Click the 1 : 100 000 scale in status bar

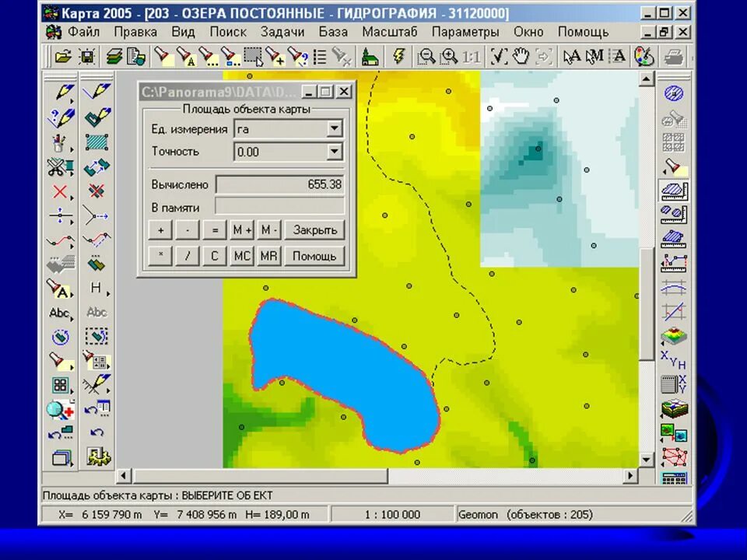392,515
